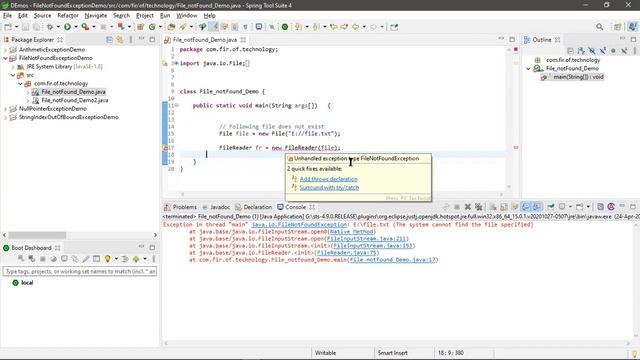The image size is (640, 360).
Task: Toggle Hide Static Members in Outline toolbar
Action: coord(602,51)
